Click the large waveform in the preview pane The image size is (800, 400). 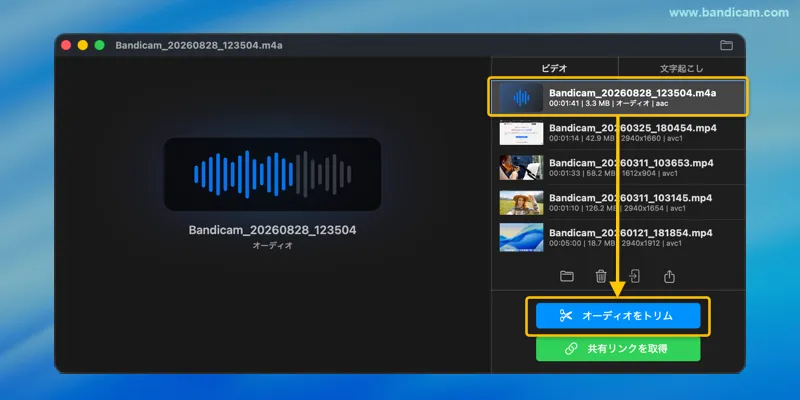272,174
